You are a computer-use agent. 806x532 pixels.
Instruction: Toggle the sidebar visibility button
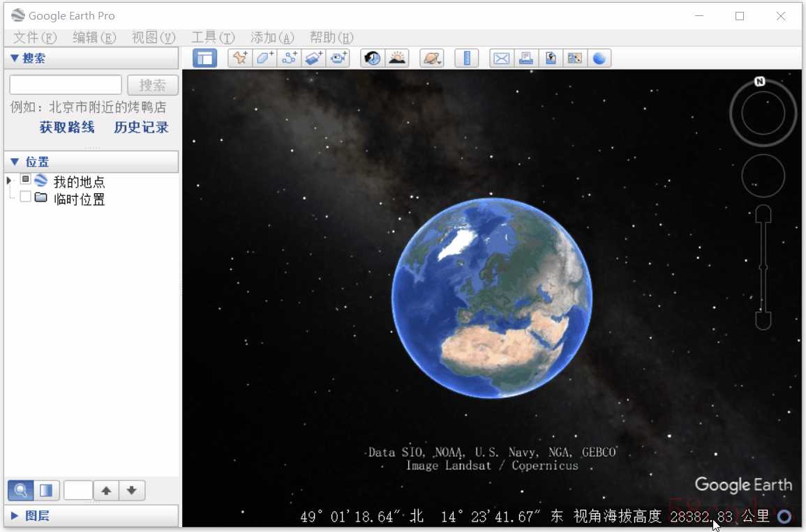click(204, 59)
